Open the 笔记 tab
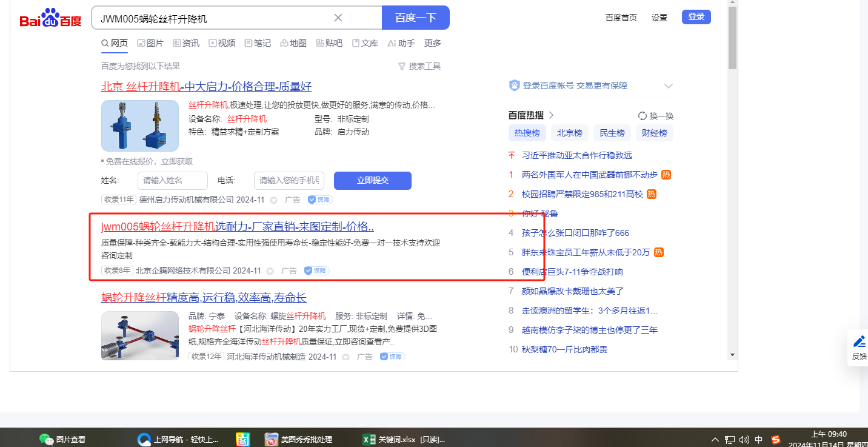Screen dimensions: 868x447 [x=258, y=43]
